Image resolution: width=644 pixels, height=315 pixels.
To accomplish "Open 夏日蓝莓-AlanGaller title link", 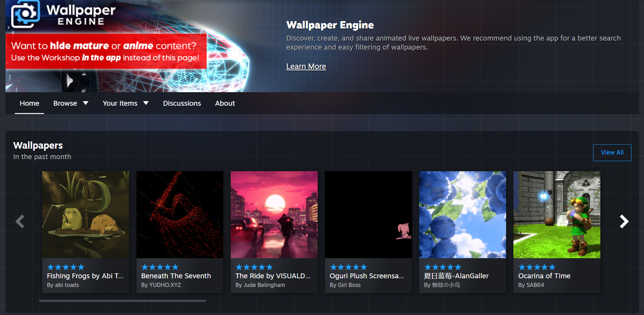I will click(456, 276).
